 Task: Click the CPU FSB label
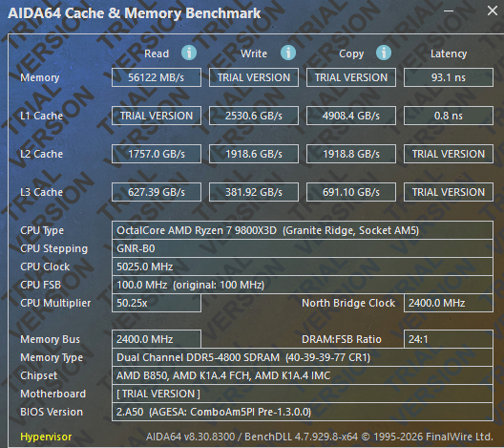coord(40,285)
